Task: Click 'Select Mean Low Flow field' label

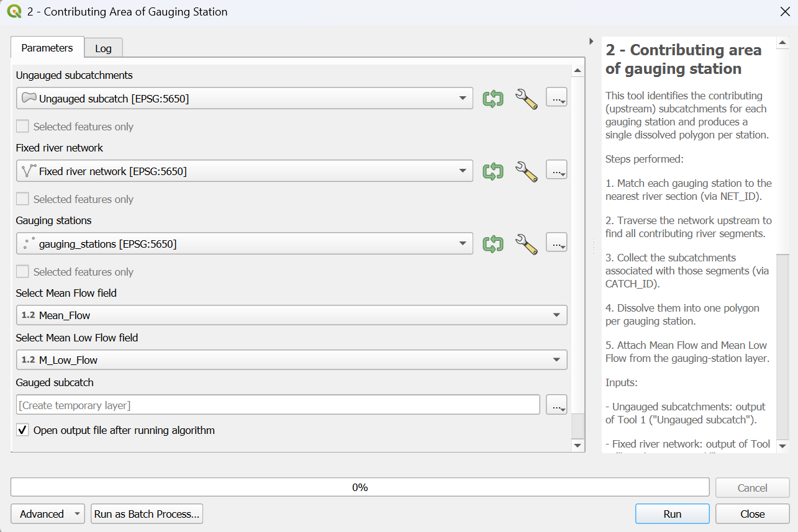Action: 77,338
